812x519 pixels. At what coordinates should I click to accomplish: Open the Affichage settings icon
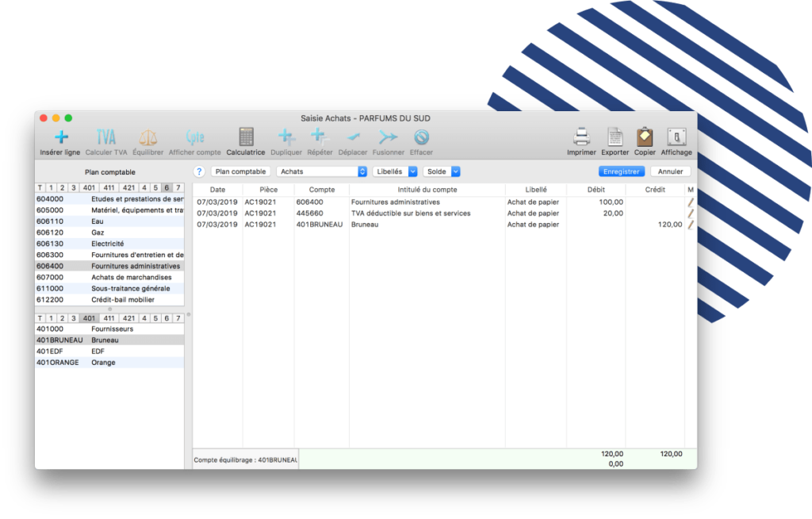676,139
